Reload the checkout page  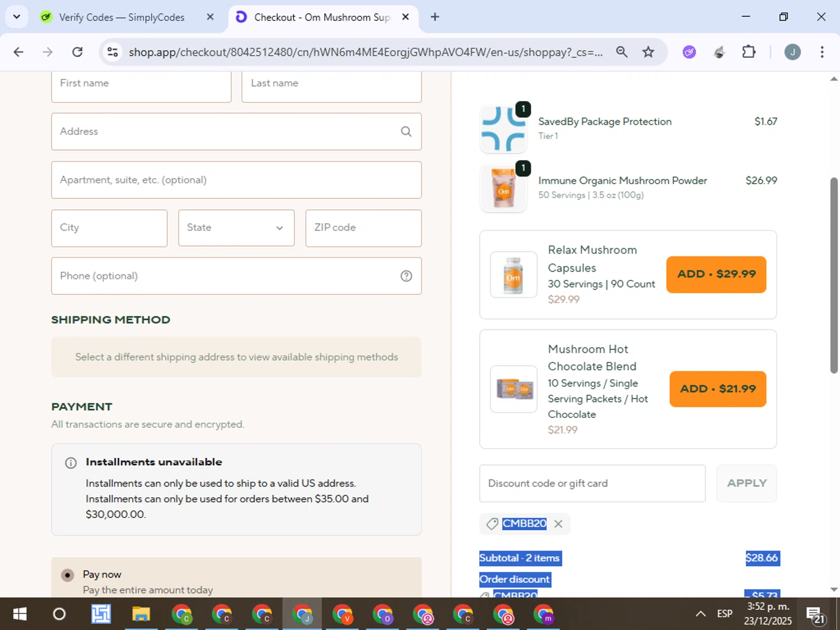77,52
